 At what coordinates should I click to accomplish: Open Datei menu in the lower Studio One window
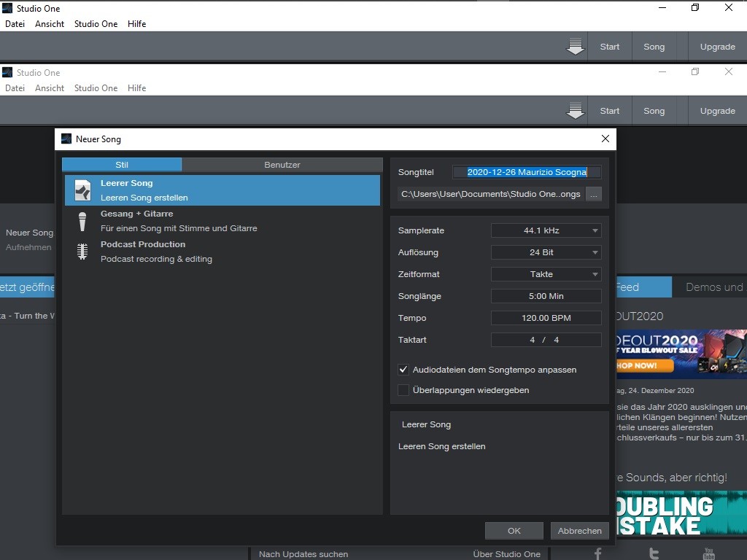point(15,88)
